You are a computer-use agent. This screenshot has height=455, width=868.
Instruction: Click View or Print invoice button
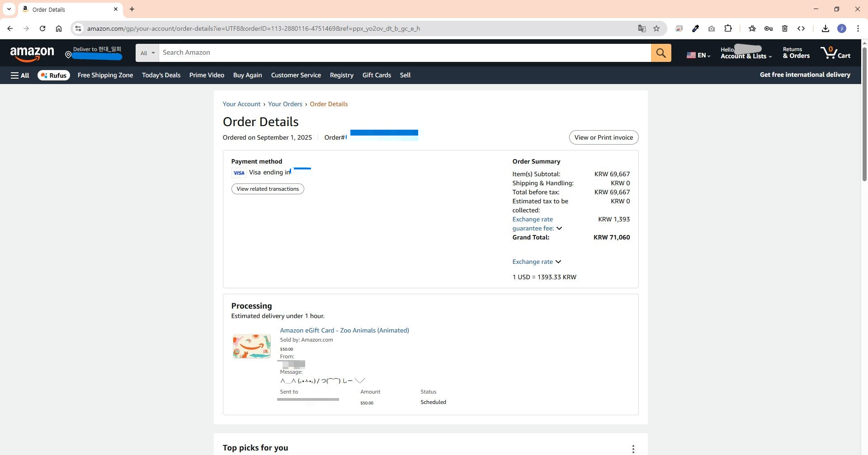[x=604, y=137]
